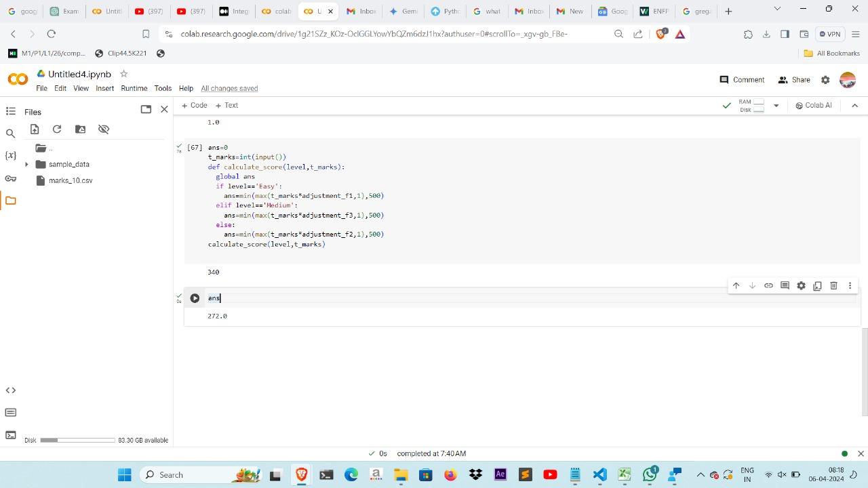This screenshot has width=868, height=488.
Task: Select the Files folder icon in sidebar
Action: [10, 201]
